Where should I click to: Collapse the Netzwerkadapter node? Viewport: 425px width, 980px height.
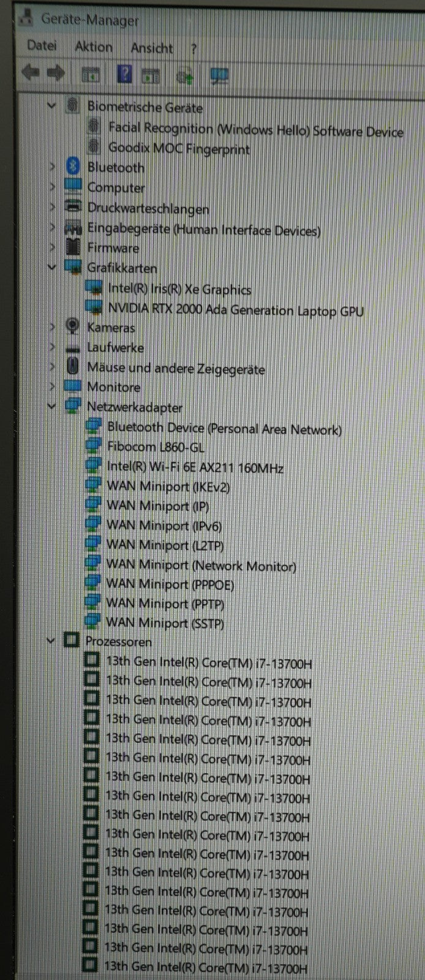pyautogui.click(x=52, y=406)
